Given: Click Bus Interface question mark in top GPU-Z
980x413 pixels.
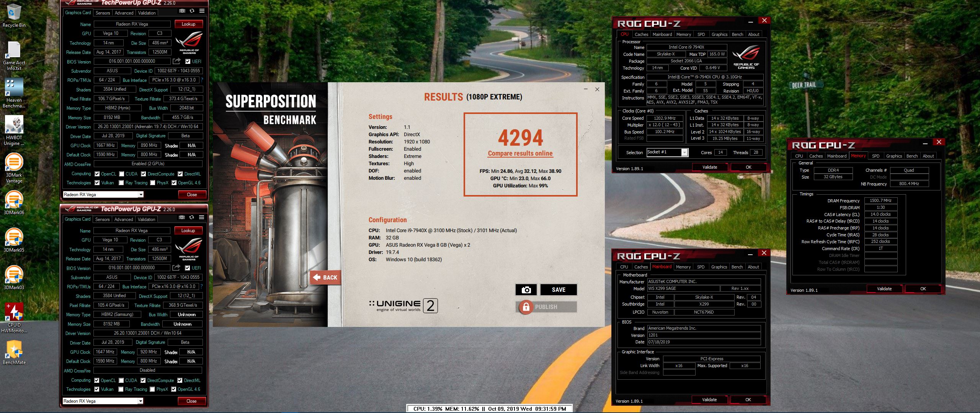Looking at the screenshot, I should [202, 80].
